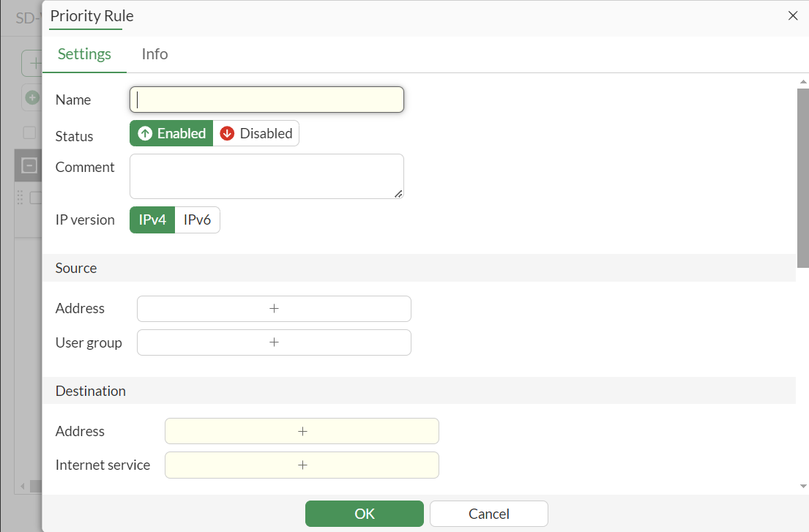Close the Priority Rule dialog
This screenshot has height=532, width=809.
pos(793,15)
